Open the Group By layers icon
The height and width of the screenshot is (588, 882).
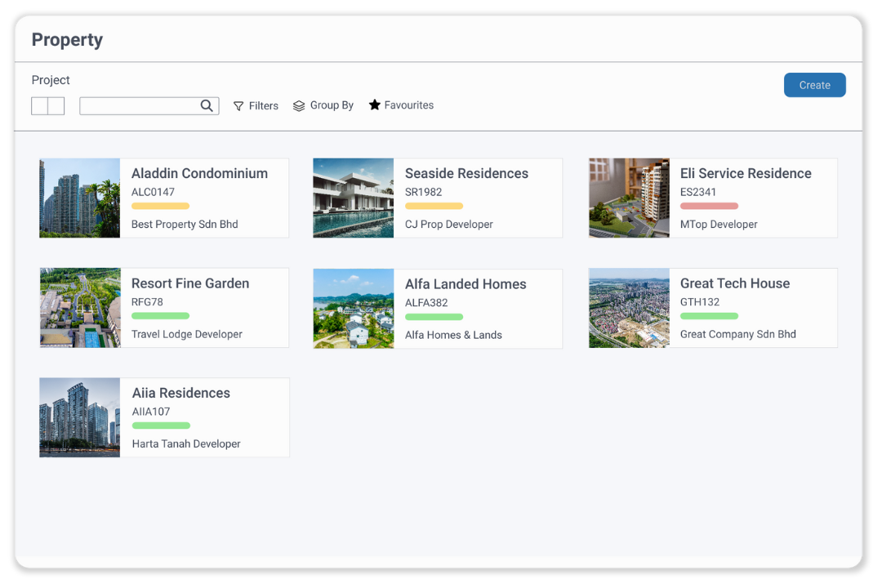tap(299, 106)
